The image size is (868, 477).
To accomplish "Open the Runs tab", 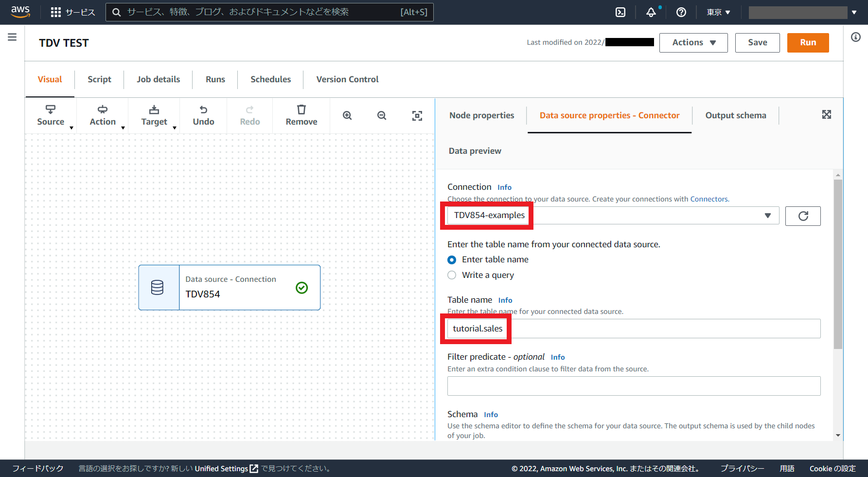I will tap(215, 79).
